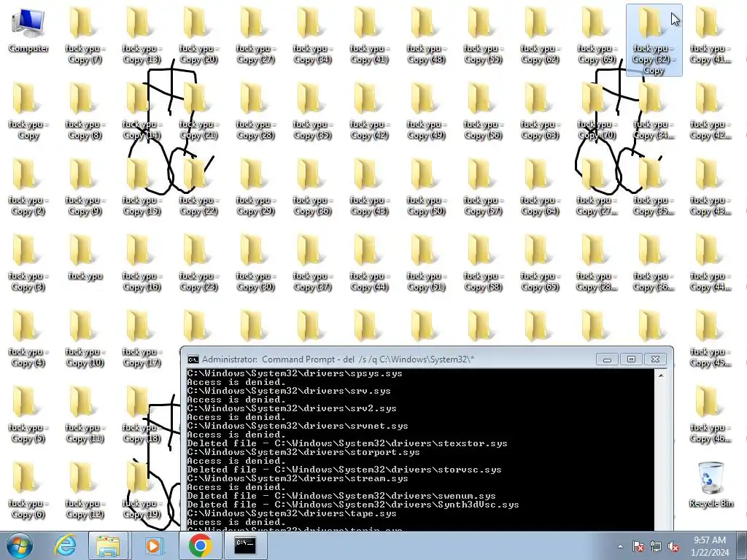The height and width of the screenshot is (560, 747).
Task: Select folder 'fuck ypu - Copy (69)'
Action: (597, 36)
